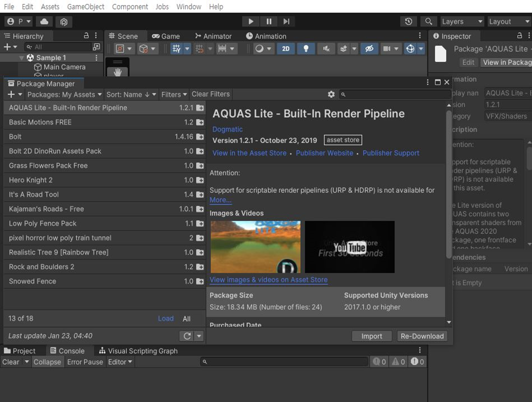Image resolution: width=532 pixels, height=402 pixels.
Task: Click Clear Filters button
Action: (211, 94)
